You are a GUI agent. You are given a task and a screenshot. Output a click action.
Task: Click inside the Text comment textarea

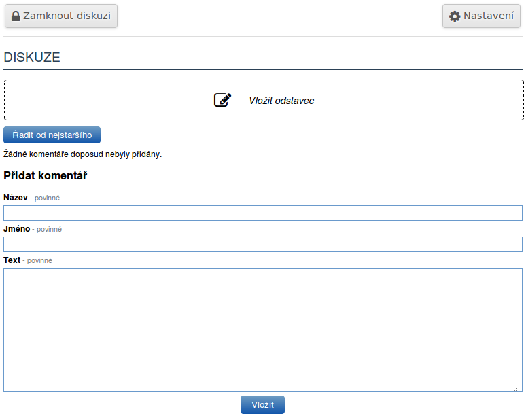coord(262,330)
